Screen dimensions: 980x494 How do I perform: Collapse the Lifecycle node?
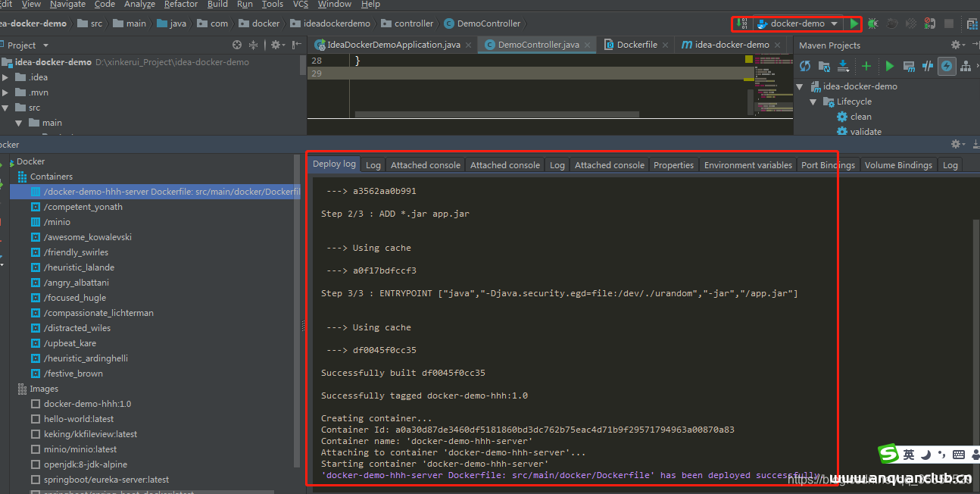[813, 102]
